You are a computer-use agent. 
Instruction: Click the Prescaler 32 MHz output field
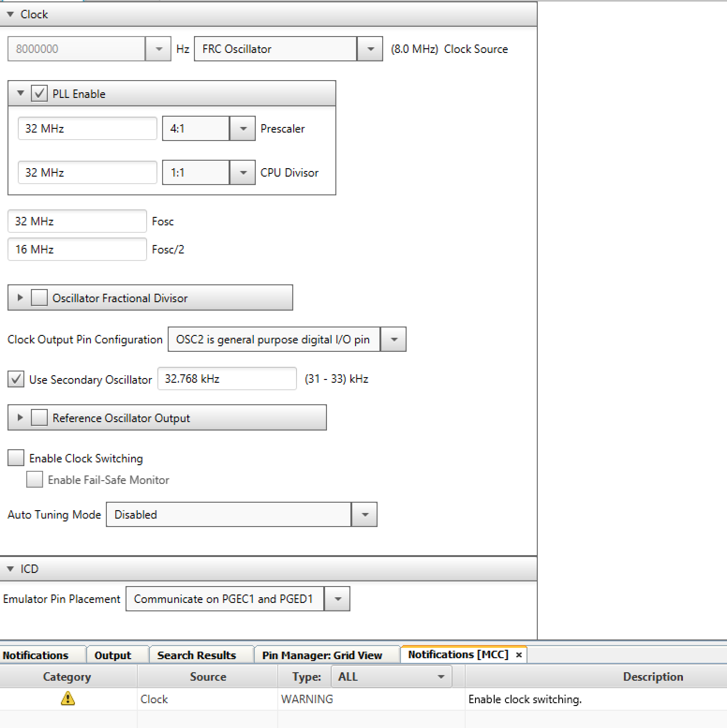click(x=87, y=128)
